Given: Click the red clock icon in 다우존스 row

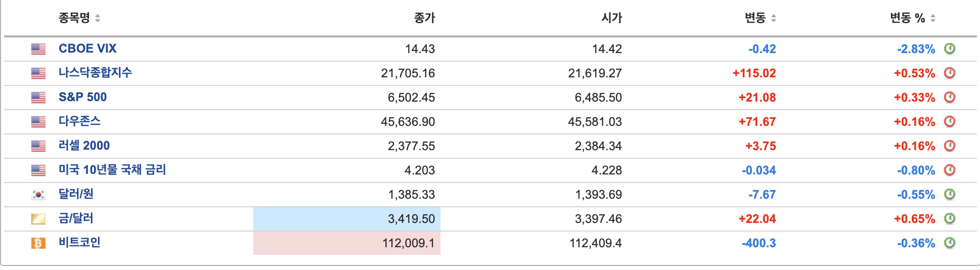Looking at the screenshot, I should tap(950, 121).
